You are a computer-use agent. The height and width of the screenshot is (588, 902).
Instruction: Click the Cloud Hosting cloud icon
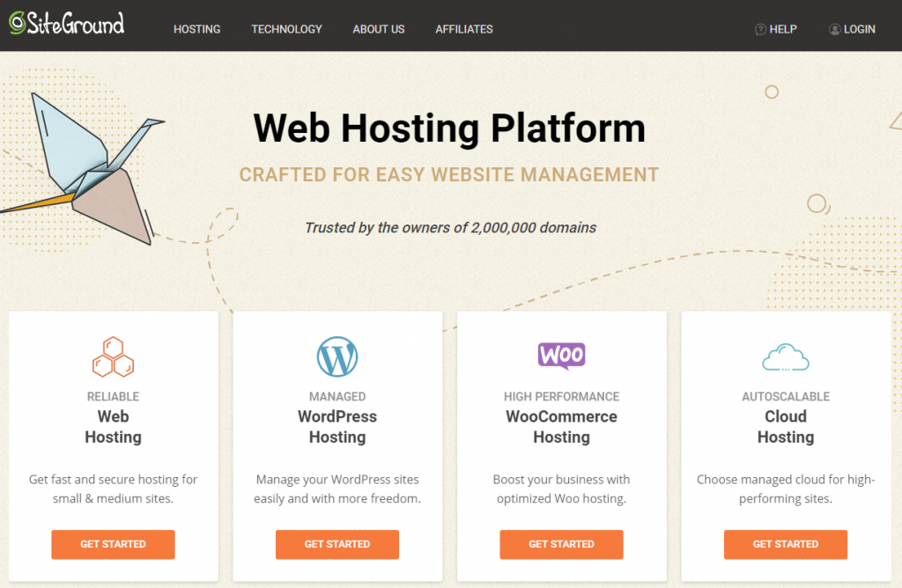pyautogui.click(x=786, y=357)
